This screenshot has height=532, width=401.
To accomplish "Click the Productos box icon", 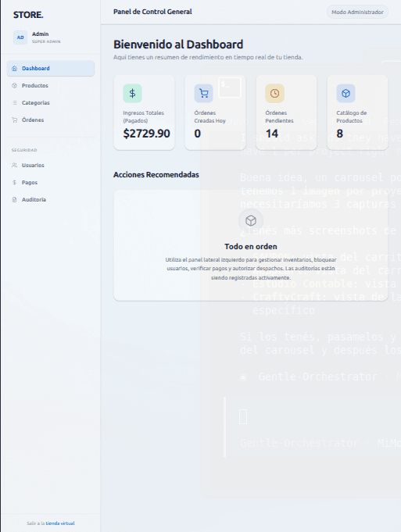I will click(14, 86).
